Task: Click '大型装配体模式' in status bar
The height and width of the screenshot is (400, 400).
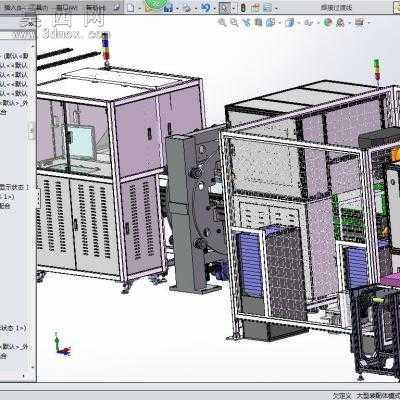Action: click(378, 396)
